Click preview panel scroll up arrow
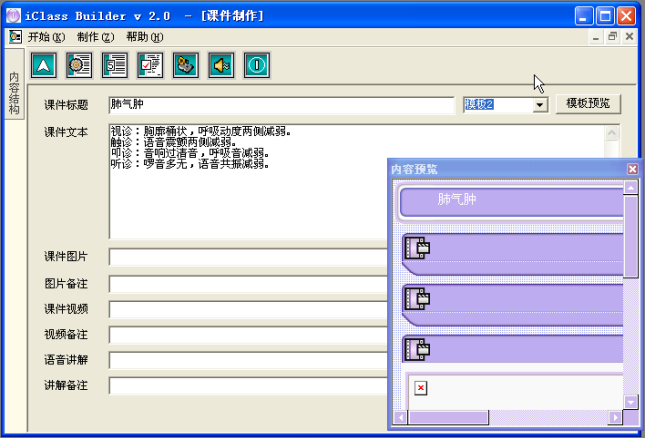 [631, 188]
